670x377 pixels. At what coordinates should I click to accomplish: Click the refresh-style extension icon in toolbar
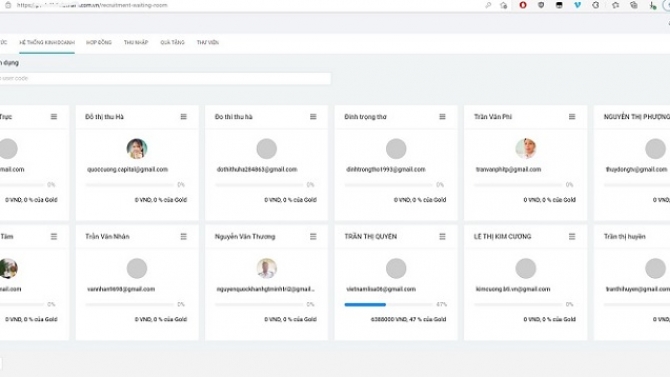[596, 5]
